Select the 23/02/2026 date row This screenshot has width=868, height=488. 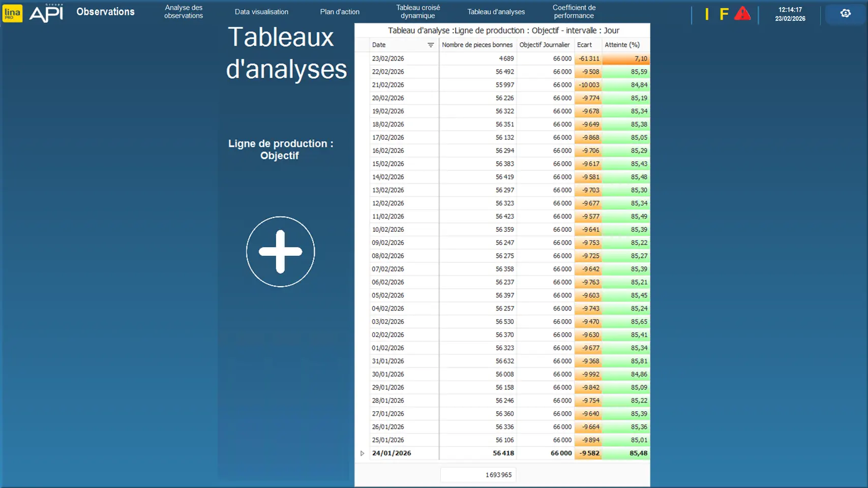pyautogui.click(x=388, y=58)
